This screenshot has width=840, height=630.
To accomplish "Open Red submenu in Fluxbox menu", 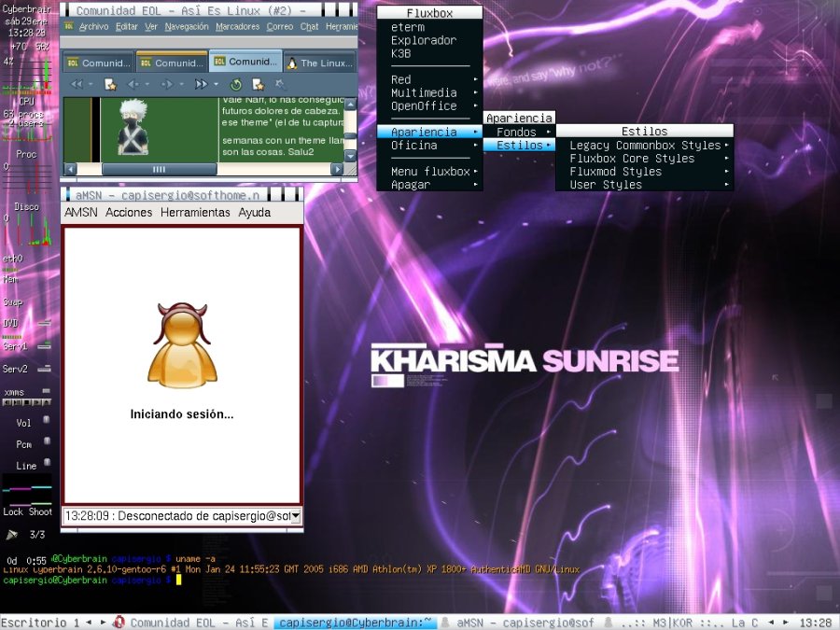I will [x=429, y=79].
